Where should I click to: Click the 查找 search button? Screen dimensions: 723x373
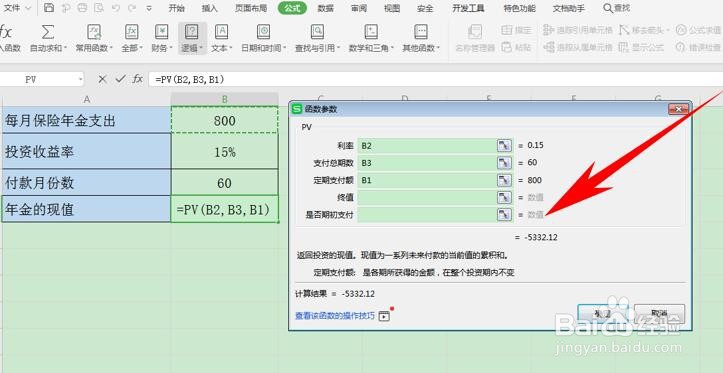tap(616, 8)
